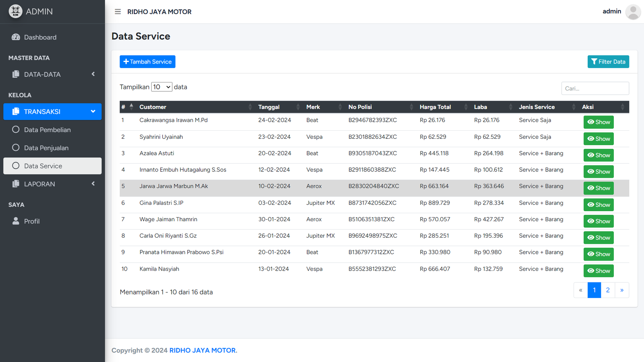
Task: Click the Profil person icon
Action: coord(16,221)
